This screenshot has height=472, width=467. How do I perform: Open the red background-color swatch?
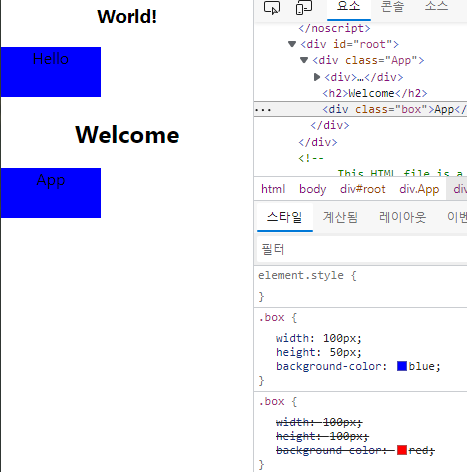click(402, 450)
